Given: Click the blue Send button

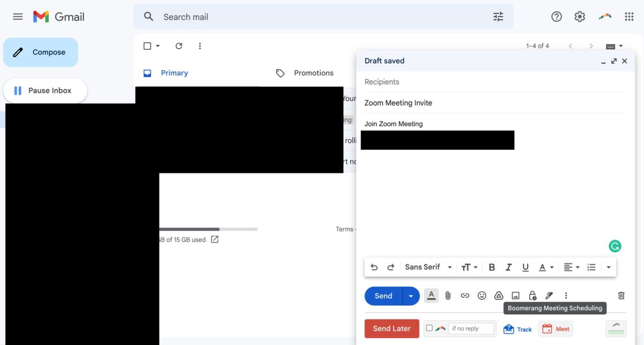Looking at the screenshot, I should click(383, 296).
